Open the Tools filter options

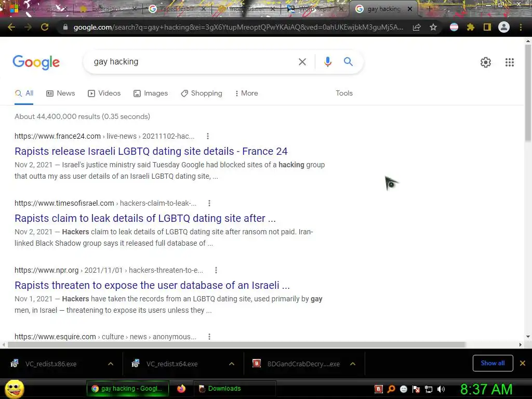(344, 94)
